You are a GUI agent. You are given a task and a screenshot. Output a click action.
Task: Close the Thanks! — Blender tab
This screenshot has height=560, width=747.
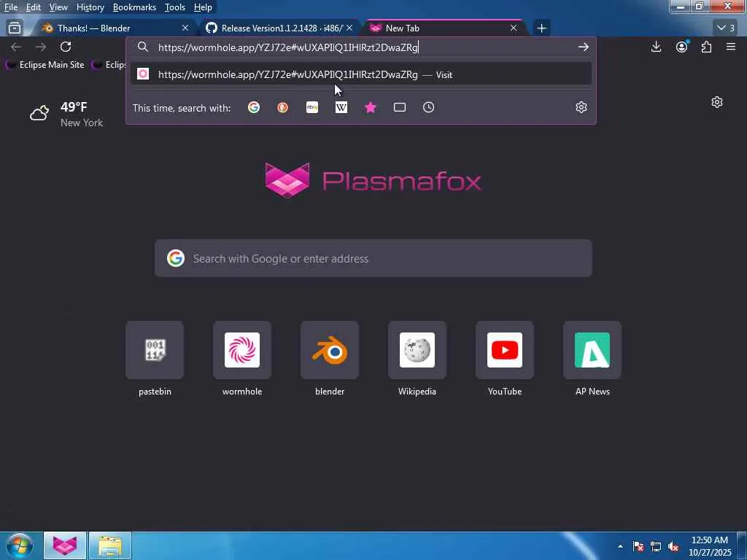pyautogui.click(x=185, y=28)
